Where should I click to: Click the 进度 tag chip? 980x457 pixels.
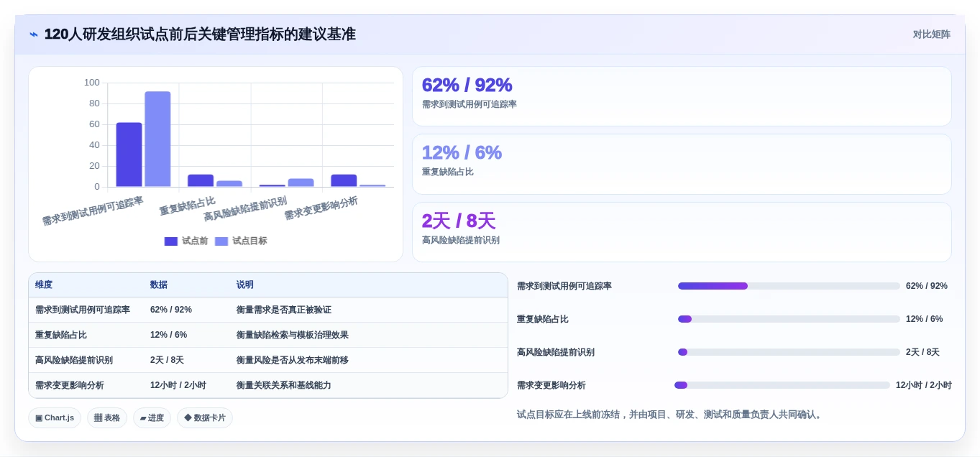152,417
